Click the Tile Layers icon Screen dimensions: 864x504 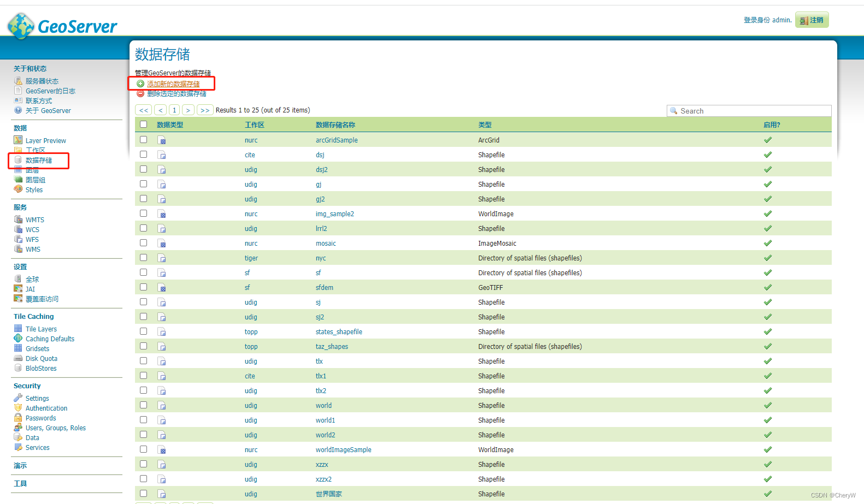pos(18,329)
